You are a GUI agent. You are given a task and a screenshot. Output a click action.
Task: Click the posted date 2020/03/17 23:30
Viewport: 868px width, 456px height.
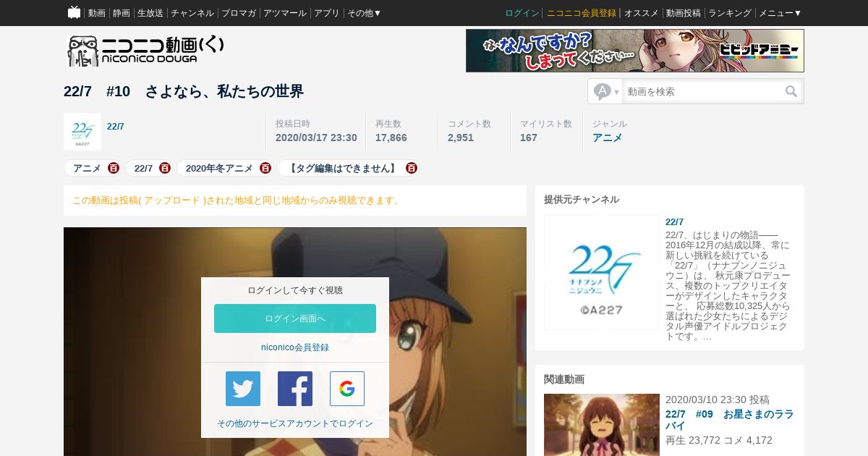(x=316, y=138)
